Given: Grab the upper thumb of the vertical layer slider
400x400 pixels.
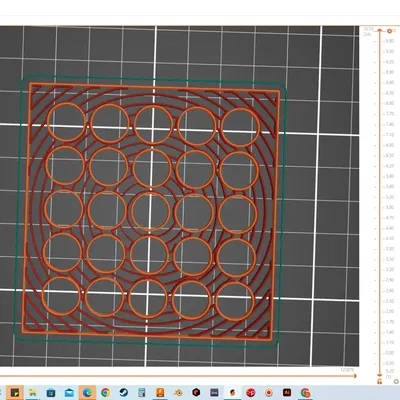Looking at the screenshot, I should tap(379, 31).
